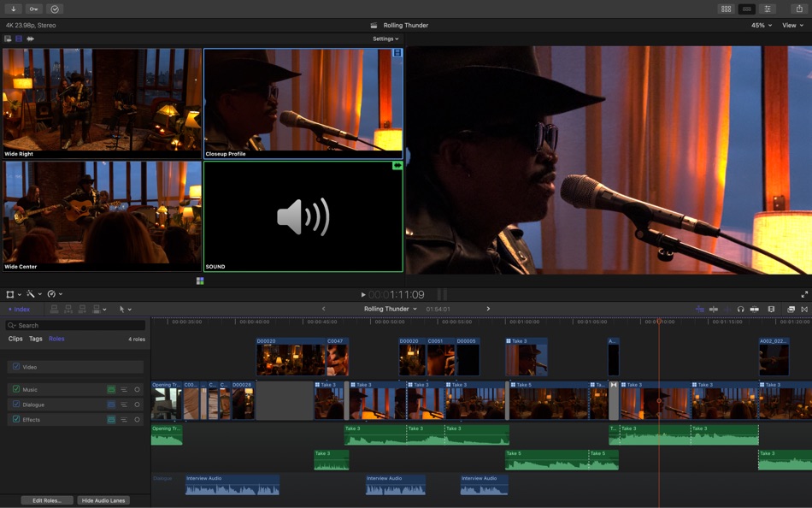This screenshot has width=812, height=508.
Task: Open the viewer Settings dropdown
Action: pyautogui.click(x=385, y=38)
